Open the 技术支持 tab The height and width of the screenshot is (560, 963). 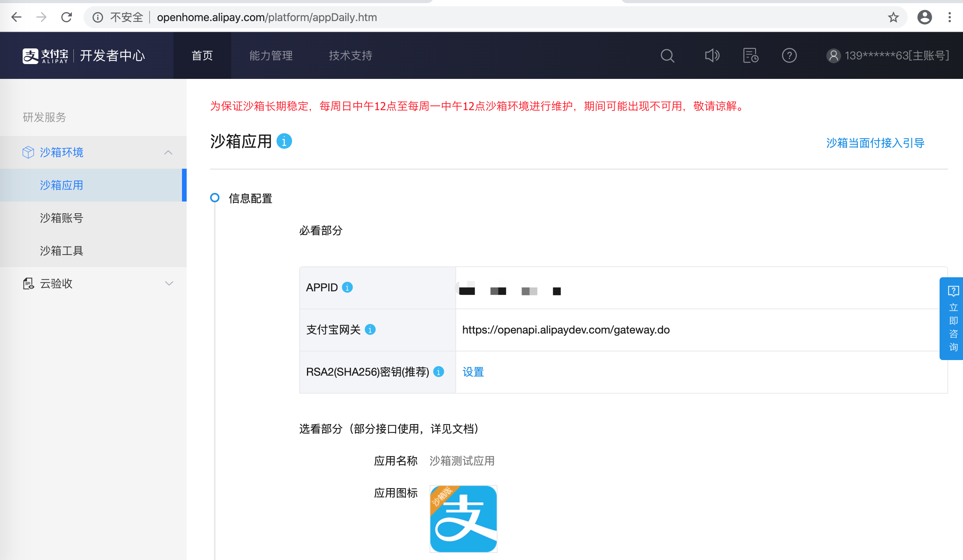tap(351, 55)
